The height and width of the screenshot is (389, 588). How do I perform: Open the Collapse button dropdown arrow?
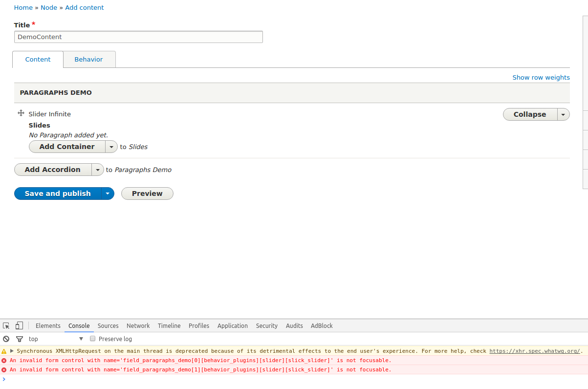[563, 114]
